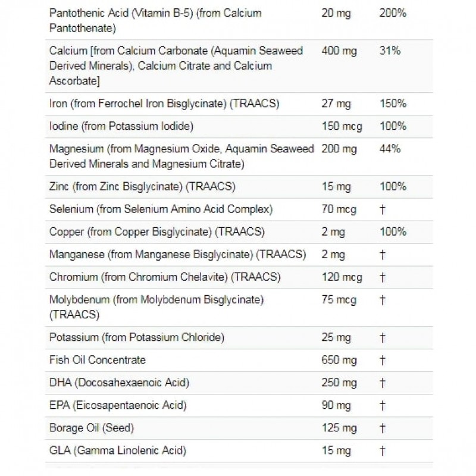
Task: Click the dagger symbol beside Borage Oil
Action: pos(382,428)
